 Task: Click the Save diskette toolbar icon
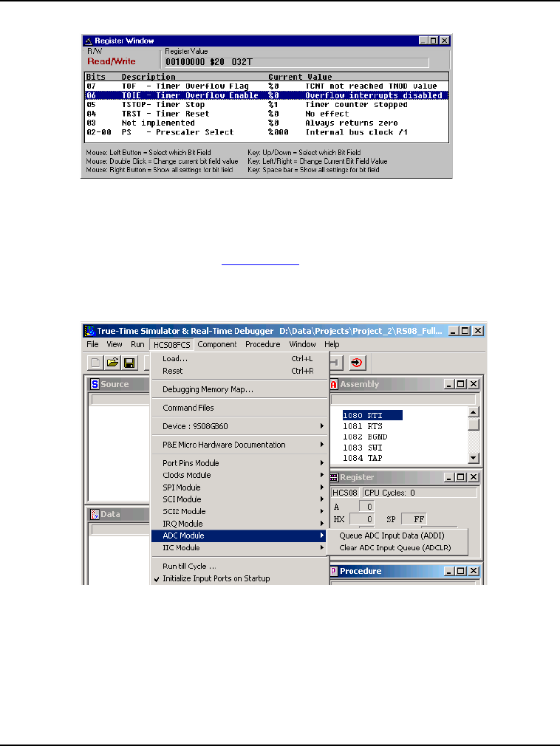[x=129, y=363]
